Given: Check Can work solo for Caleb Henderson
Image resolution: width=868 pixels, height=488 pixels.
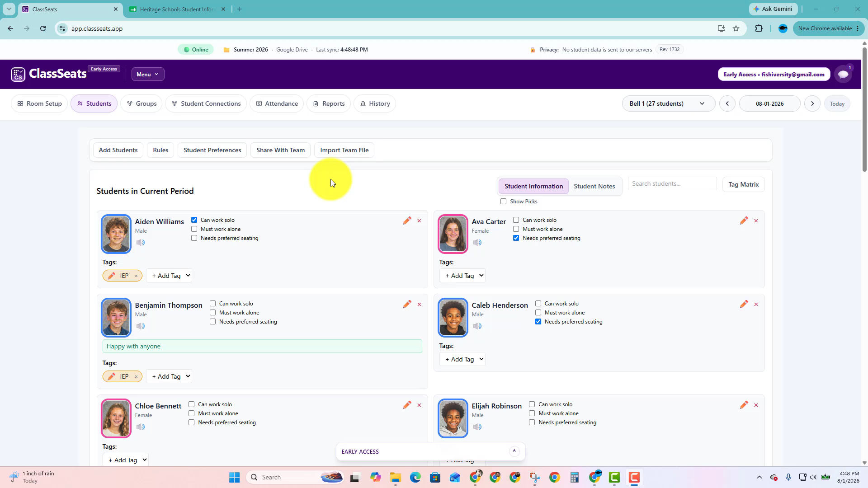Looking at the screenshot, I should pos(538,304).
